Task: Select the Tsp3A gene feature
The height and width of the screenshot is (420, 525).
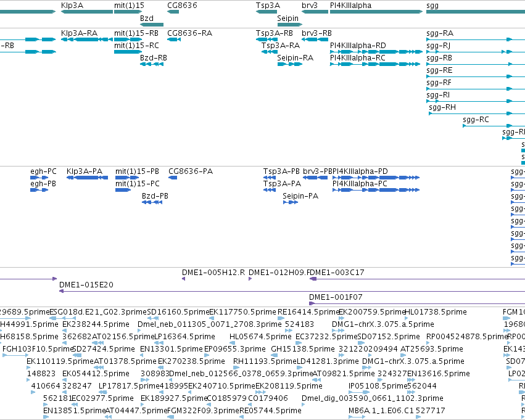Action: coord(267,12)
